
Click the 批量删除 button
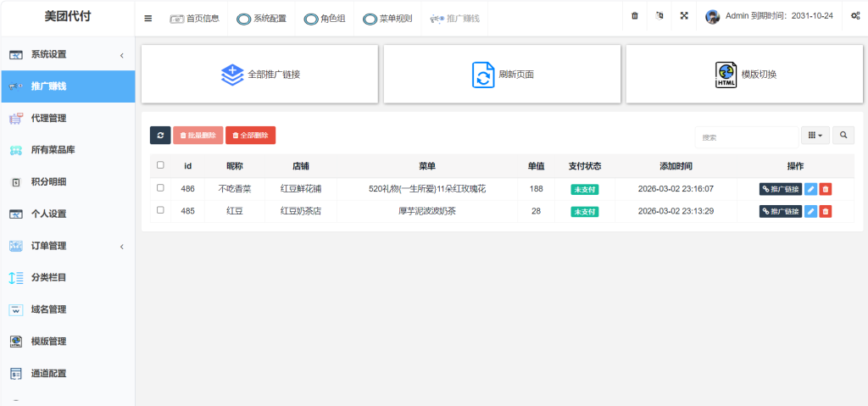coord(198,135)
